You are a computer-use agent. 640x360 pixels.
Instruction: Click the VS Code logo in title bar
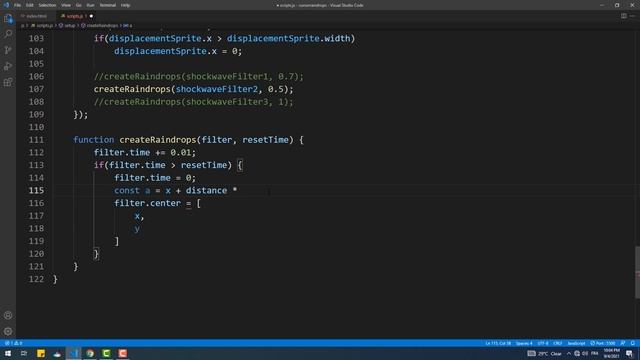click(6, 5)
